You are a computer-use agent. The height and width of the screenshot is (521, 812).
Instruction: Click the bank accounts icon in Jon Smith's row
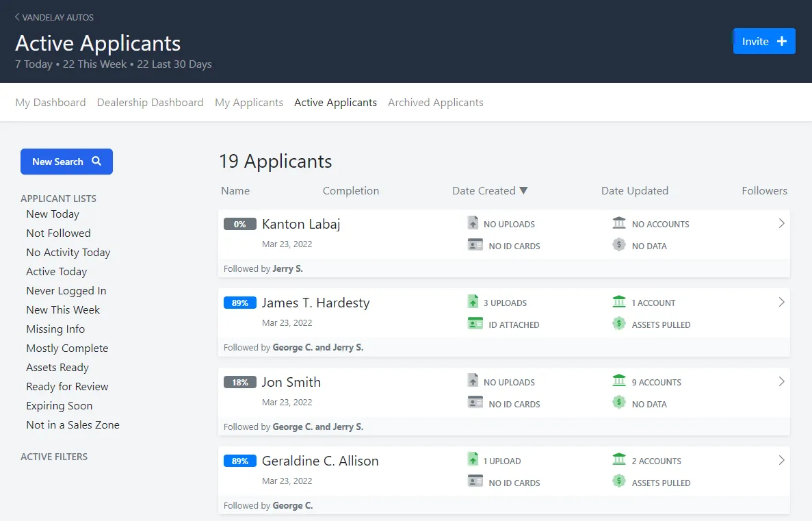[619, 381]
